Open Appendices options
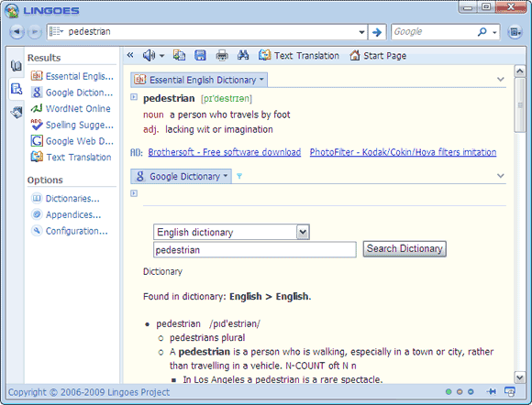This screenshot has height=405, width=532. click(66, 214)
